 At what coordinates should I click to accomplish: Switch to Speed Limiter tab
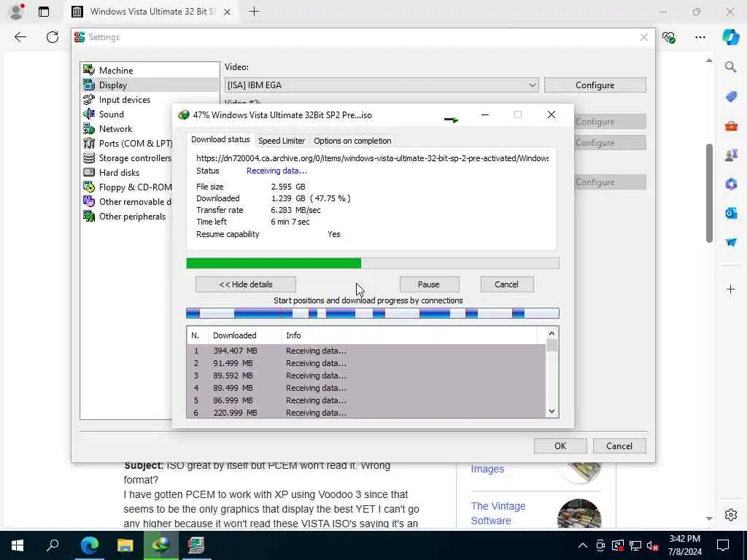(x=282, y=141)
